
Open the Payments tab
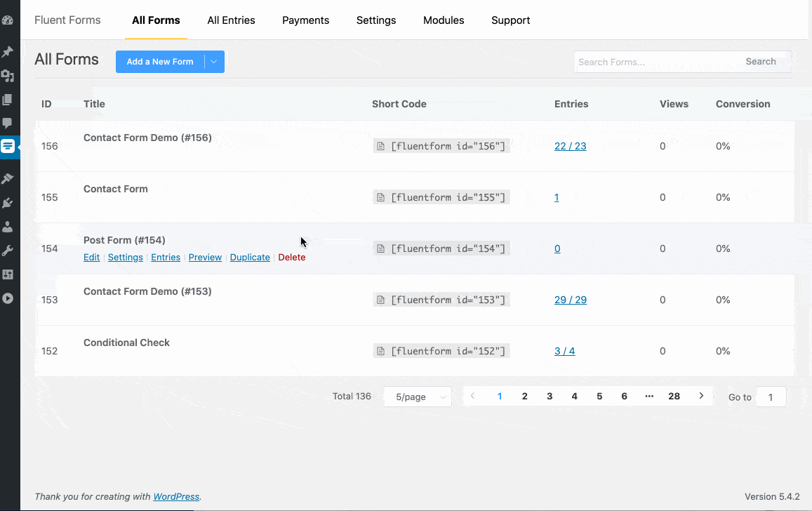tap(305, 20)
